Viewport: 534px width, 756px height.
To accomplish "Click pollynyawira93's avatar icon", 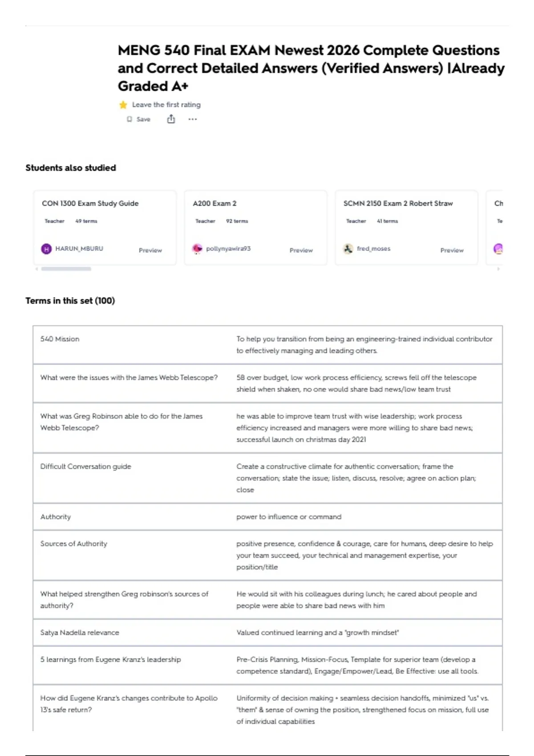I will pos(197,249).
